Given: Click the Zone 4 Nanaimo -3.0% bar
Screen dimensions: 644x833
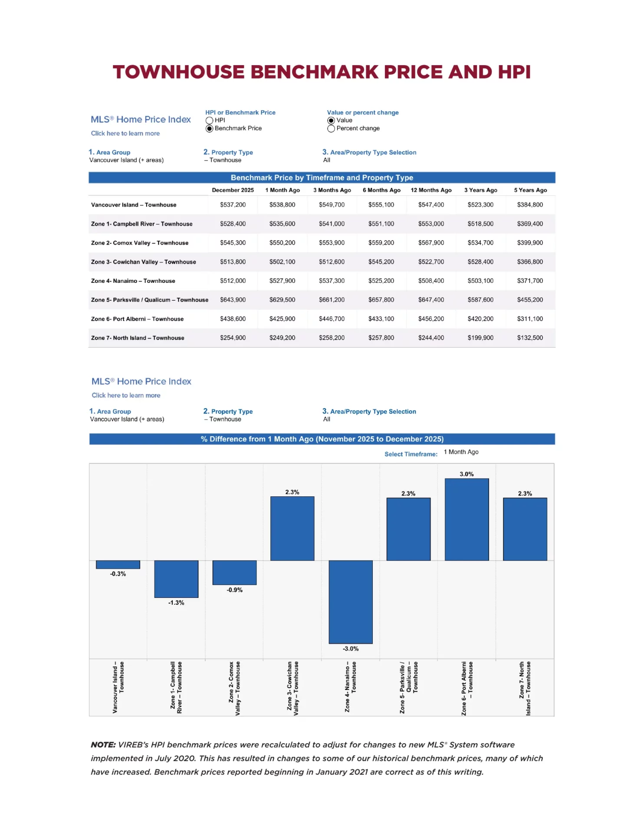Looking at the screenshot, I should (350, 601).
